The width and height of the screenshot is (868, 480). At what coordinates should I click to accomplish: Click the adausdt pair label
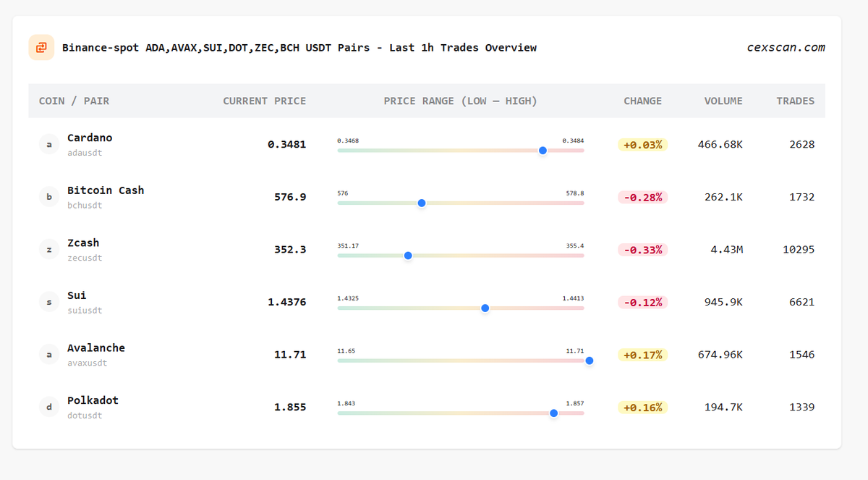coord(85,153)
